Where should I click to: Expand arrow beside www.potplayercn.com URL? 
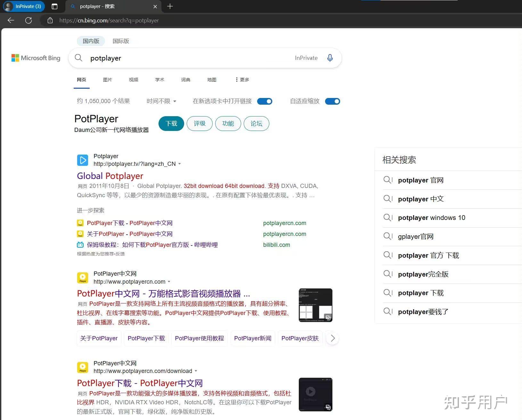(x=169, y=282)
